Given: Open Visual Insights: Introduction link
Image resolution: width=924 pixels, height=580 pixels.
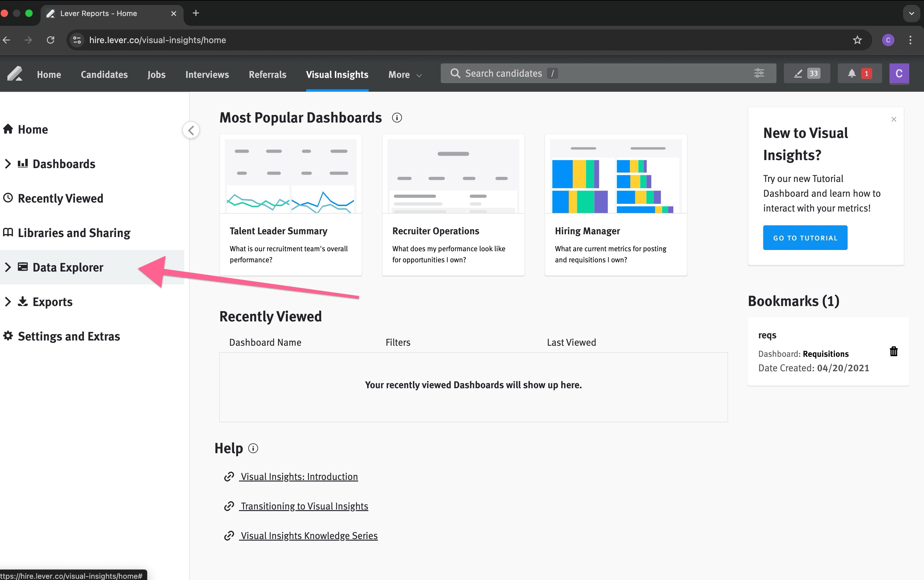Looking at the screenshot, I should pyautogui.click(x=299, y=477).
